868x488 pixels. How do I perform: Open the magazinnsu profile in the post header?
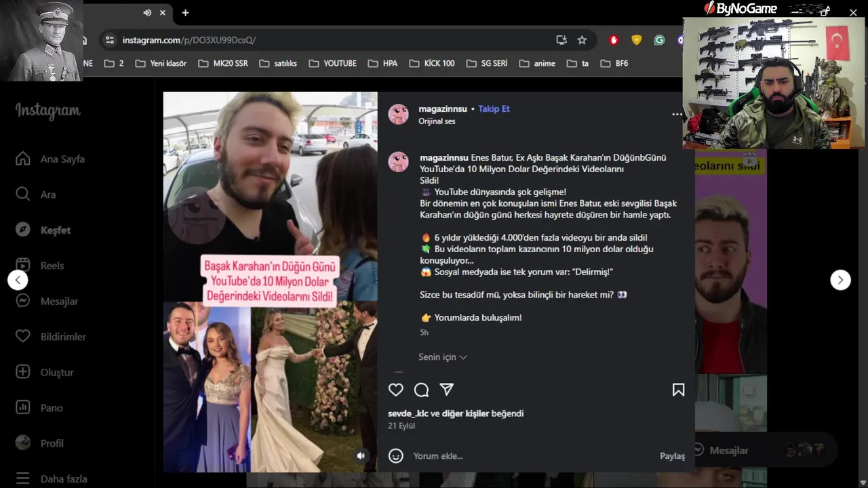[x=443, y=108]
